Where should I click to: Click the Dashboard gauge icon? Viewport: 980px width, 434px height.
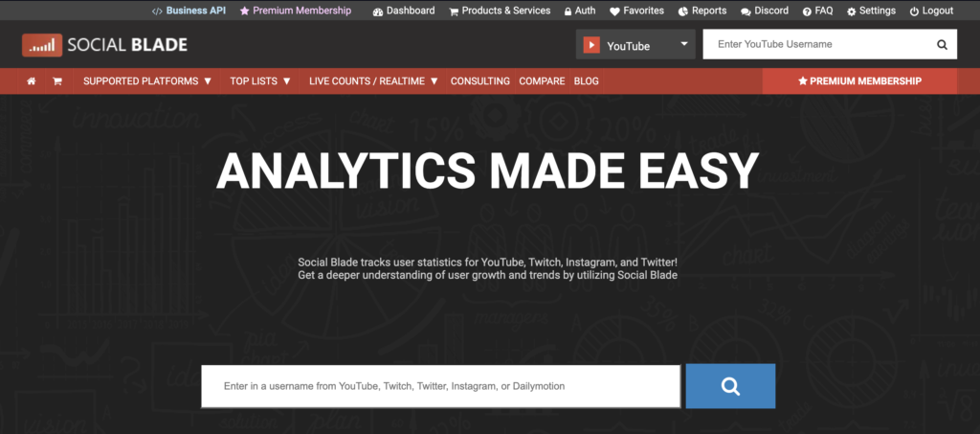point(377,11)
